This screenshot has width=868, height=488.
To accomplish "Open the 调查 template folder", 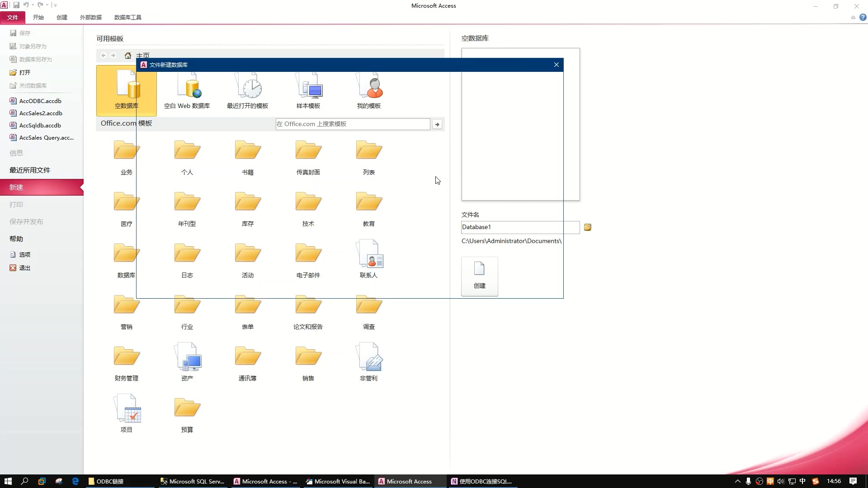I will click(x=368, y=312).
